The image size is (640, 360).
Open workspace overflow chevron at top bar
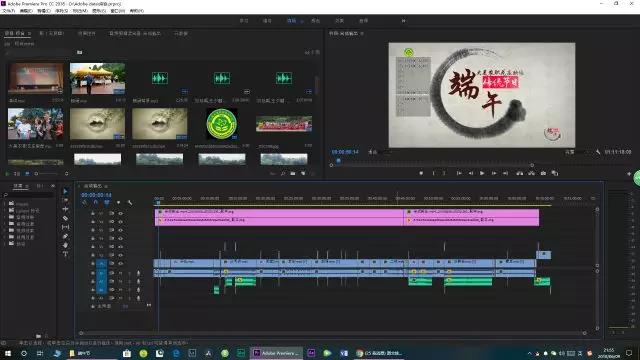click(x=403, y=20)
